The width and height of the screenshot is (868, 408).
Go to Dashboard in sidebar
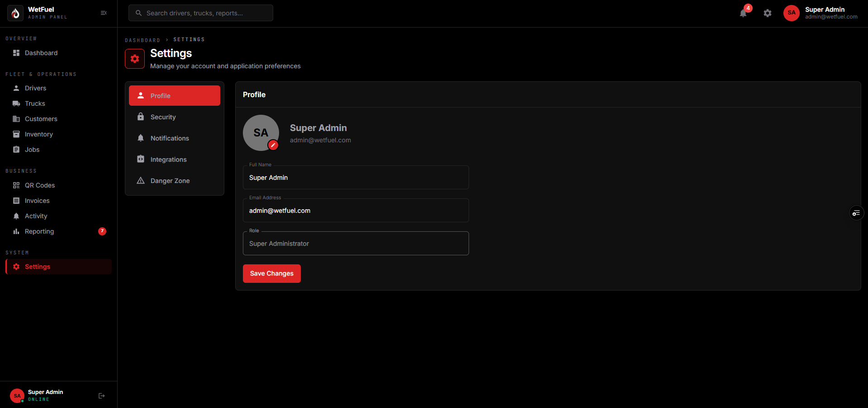coord(58,53)
